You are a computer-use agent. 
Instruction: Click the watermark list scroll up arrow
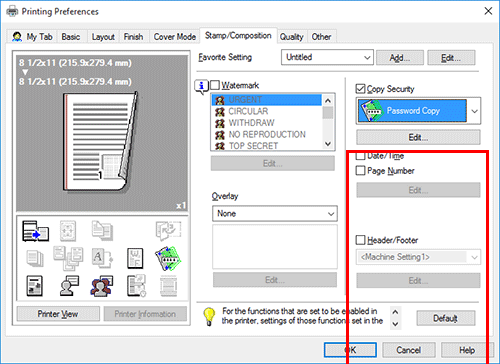pyautogui.click(x=328, y=100)
